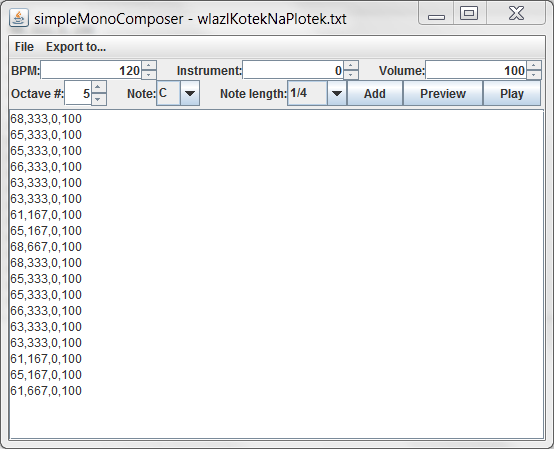
Task: Open the File menu
Action: coord(24,47)
